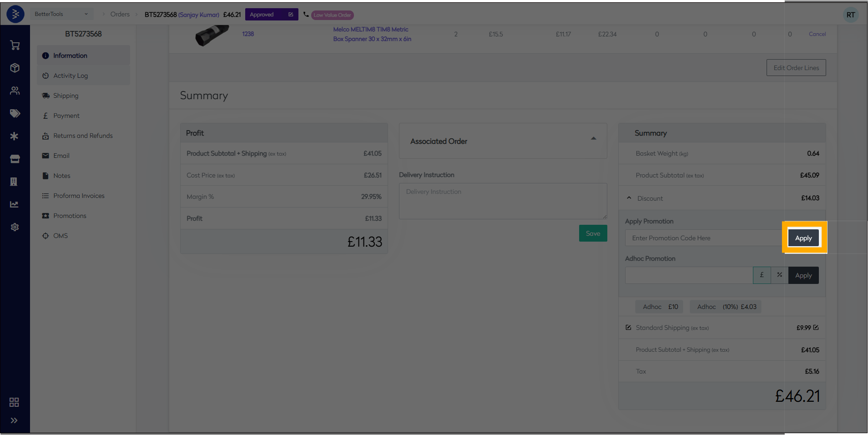Screen dimensions: 868x435
Task: Click the phone icon near order status
Action: click(x=306, y=15)
